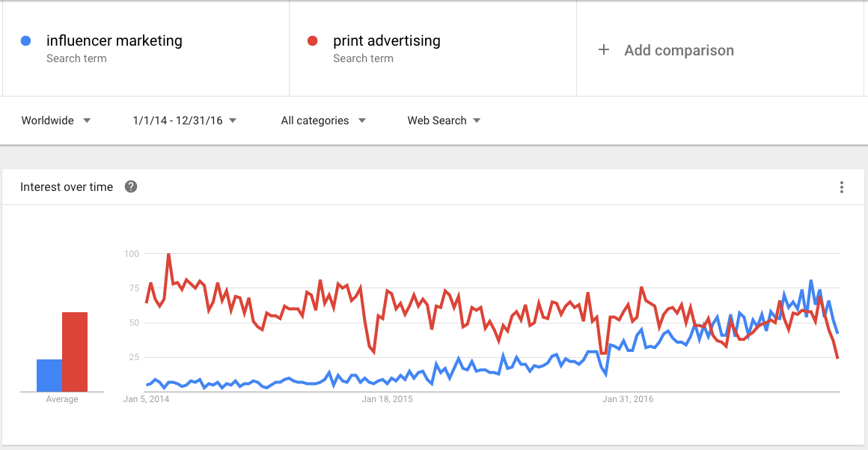868x450 pixels.
Task: Edit the influencer marketing search term
Action: click(114, 40)
